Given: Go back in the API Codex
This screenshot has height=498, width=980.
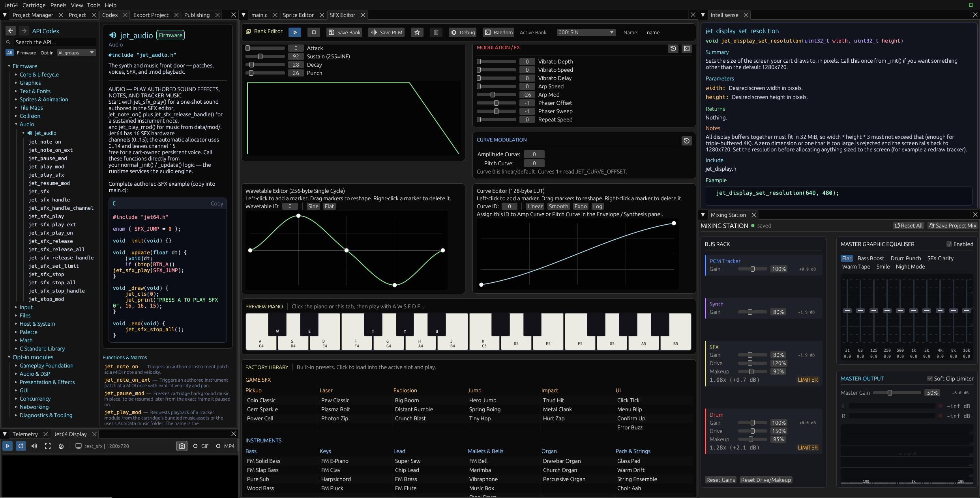Looking at the screenshot, I should coord(11,31).
